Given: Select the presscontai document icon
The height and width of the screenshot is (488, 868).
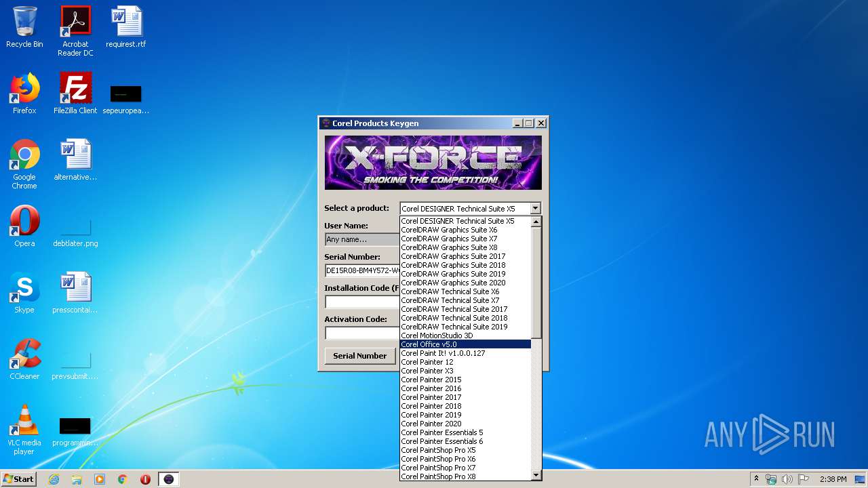Looking at the screenshot, I should coord(75,293).
